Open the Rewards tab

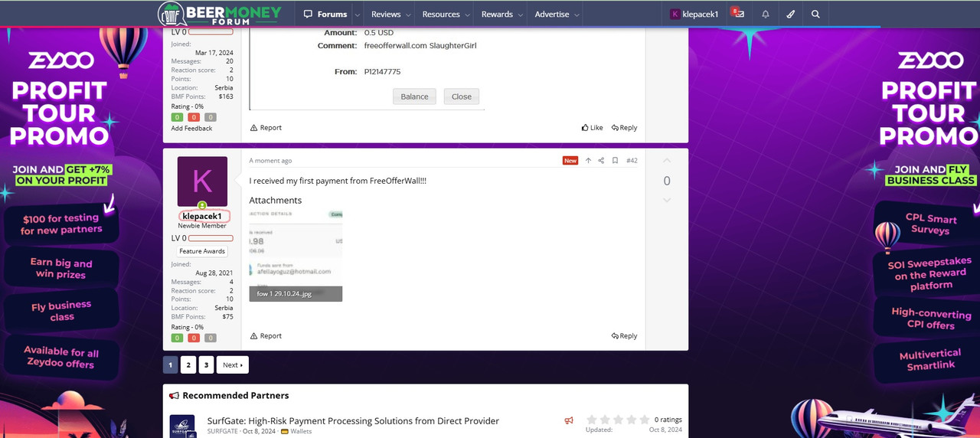point(497,14)
